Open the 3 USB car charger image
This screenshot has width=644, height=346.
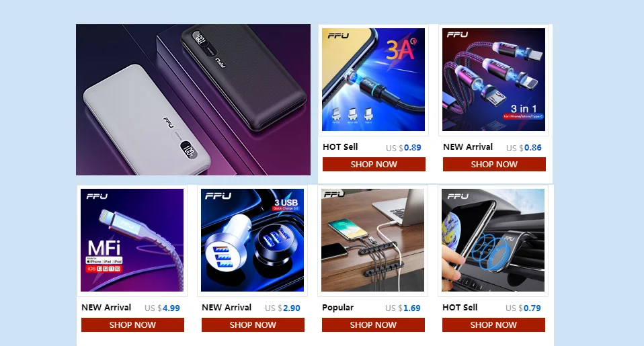[x=252, y=240]
